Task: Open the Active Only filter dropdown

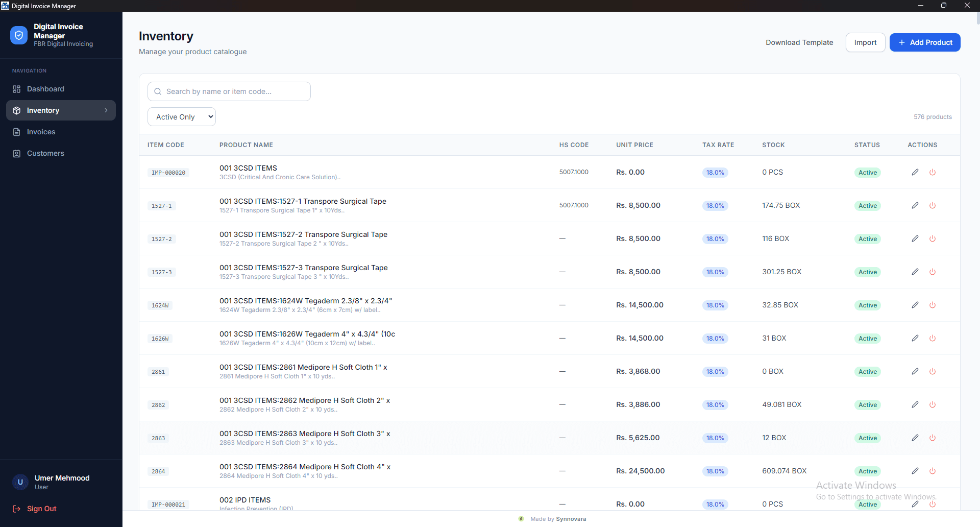Action: (x=182, y=117)
